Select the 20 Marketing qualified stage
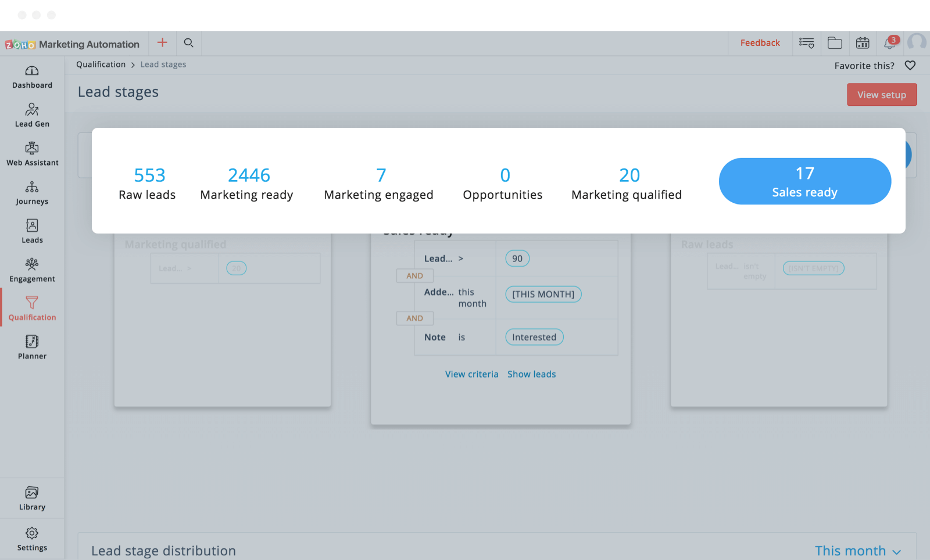Image resolution: width=930 pixels, height=560 pixels. tap(627, 184)
